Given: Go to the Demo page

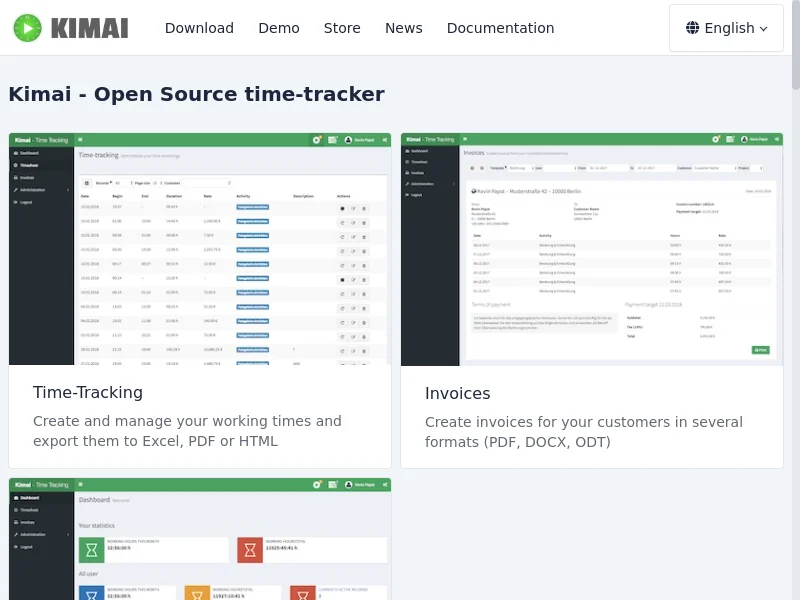Looking at the screenshot, I should click(x=279, y=28).
